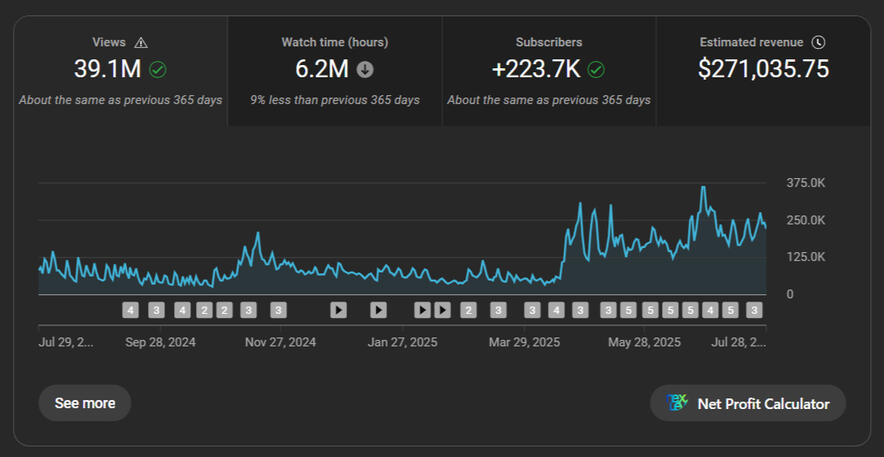This screenshot has height=457, width=884.
Task: Click the Mar 29, 2025 date label
Action: tap(526, 342)
